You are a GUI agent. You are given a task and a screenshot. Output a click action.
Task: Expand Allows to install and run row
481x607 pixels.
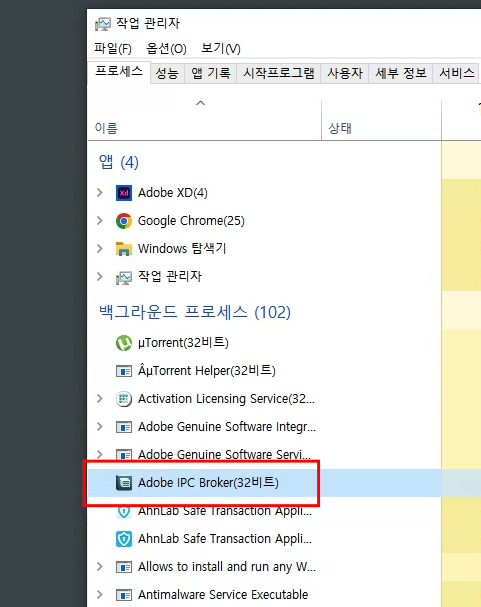click(100, 567)
